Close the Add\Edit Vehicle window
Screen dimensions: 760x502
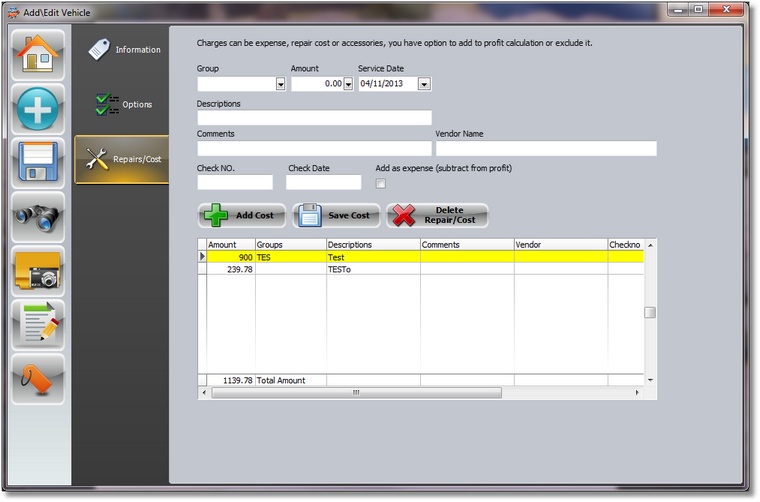pos(726,9)
